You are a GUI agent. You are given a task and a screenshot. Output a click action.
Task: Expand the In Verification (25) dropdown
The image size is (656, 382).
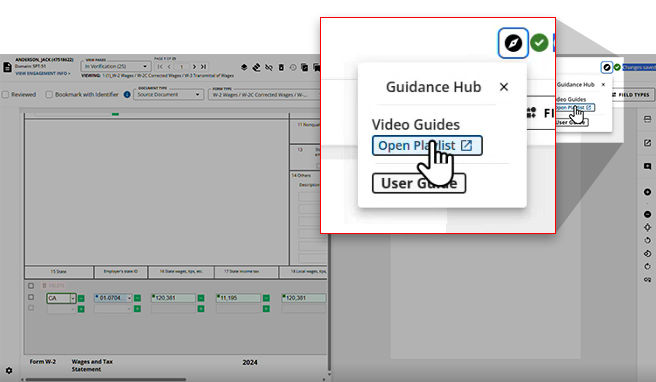click(115, 67)
